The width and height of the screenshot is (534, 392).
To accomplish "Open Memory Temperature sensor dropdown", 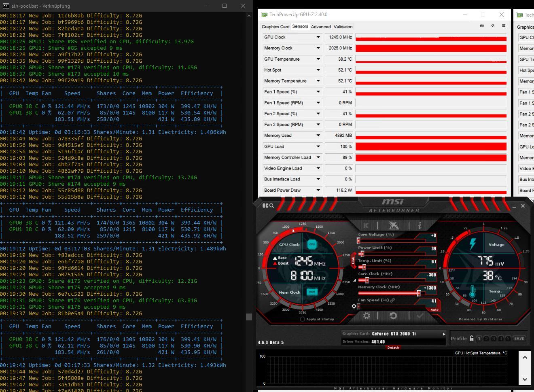I will click(x=318, y=81).
